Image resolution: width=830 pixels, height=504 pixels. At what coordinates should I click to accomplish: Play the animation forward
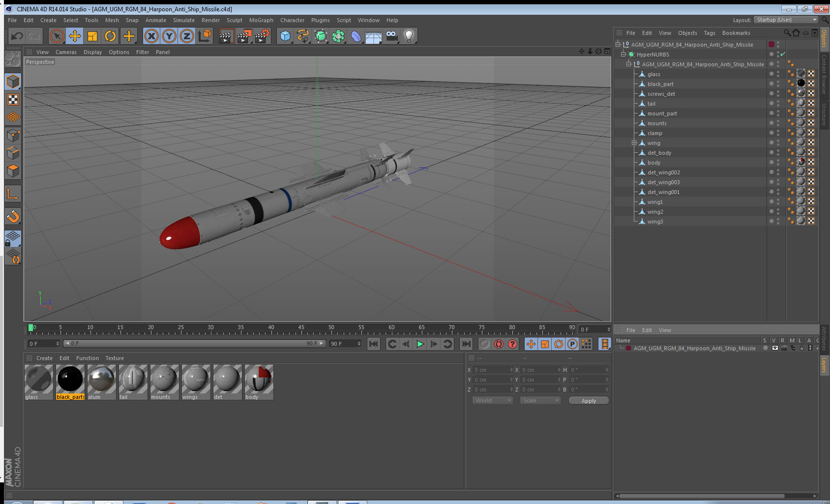[420, 344]
